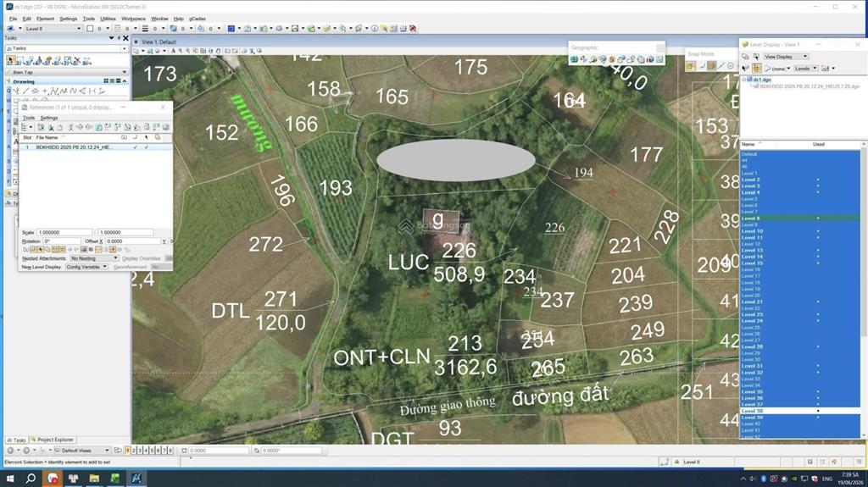This screenshot has width=868, height=487.
Task: Click the File Name column header
Action: 47,137
